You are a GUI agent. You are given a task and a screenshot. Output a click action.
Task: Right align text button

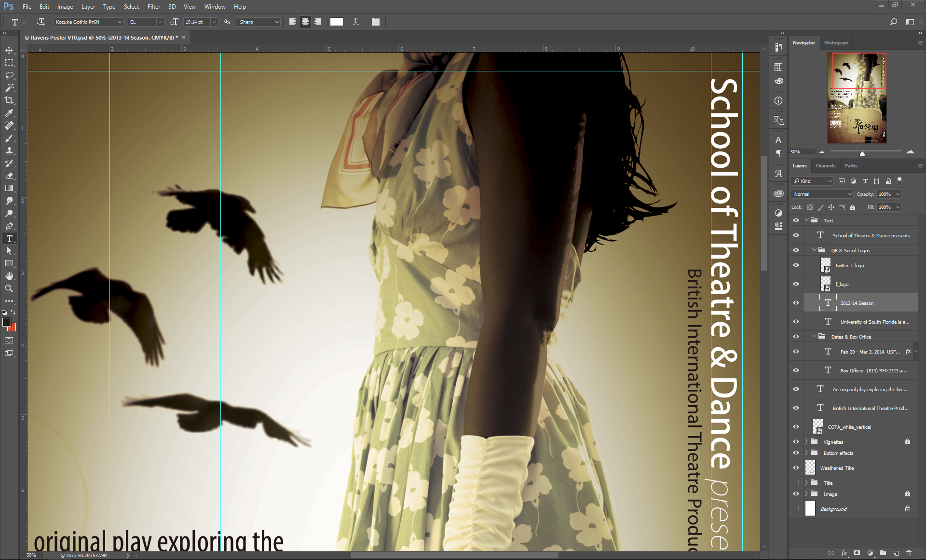point(318,22)
